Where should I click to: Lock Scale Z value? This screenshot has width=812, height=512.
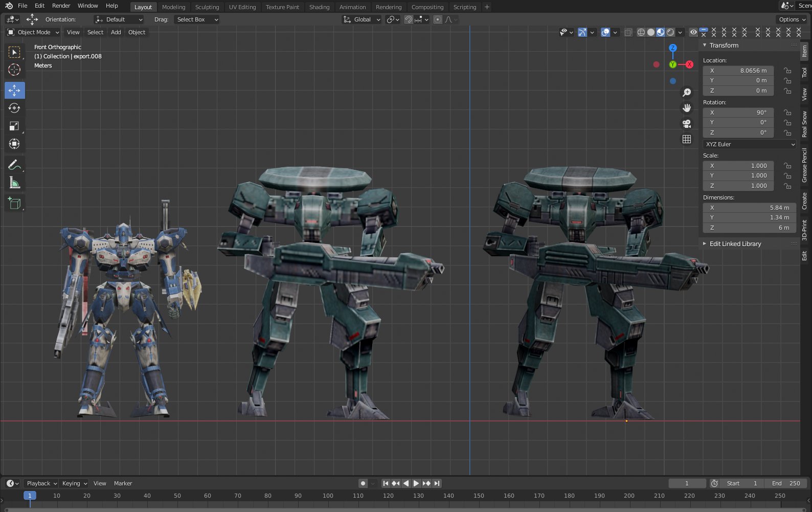(x=788, y=186)
